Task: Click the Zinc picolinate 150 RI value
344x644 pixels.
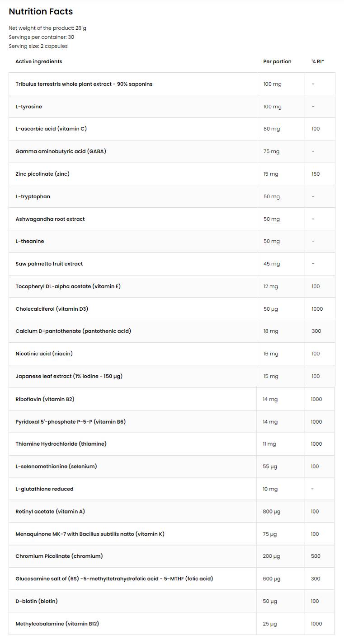Action: [316, 174]
